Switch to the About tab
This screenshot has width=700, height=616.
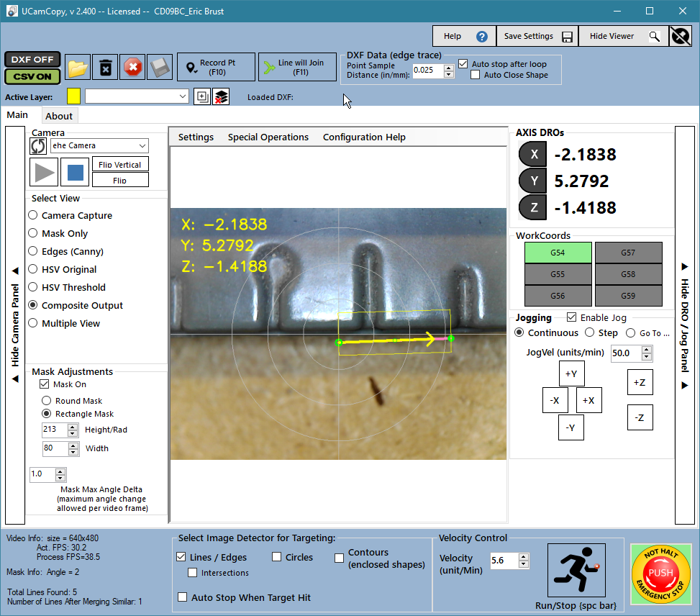[x=59, y=116]
